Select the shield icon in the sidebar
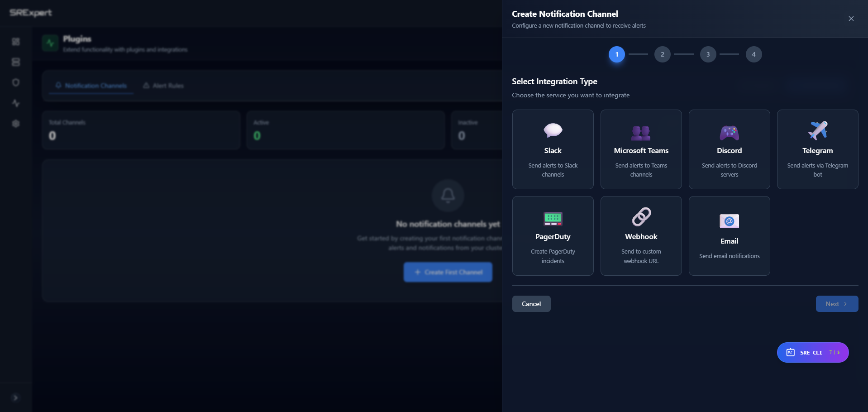868x412 pixels. (16, 82)
